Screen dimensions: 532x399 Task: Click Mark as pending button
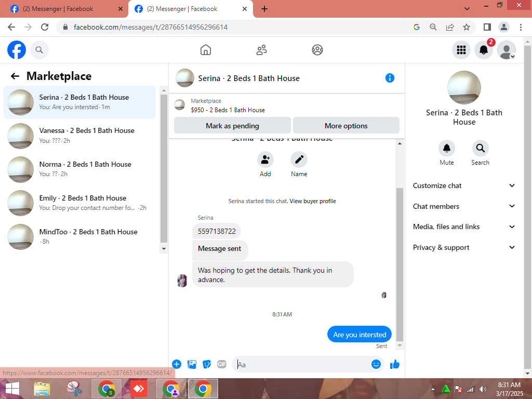(232, 126)
